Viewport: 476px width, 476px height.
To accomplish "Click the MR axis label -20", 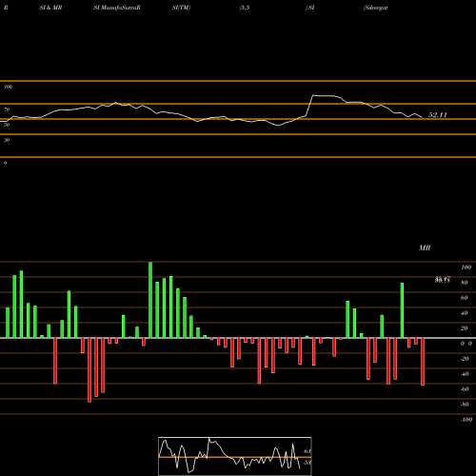I will 465,359.
